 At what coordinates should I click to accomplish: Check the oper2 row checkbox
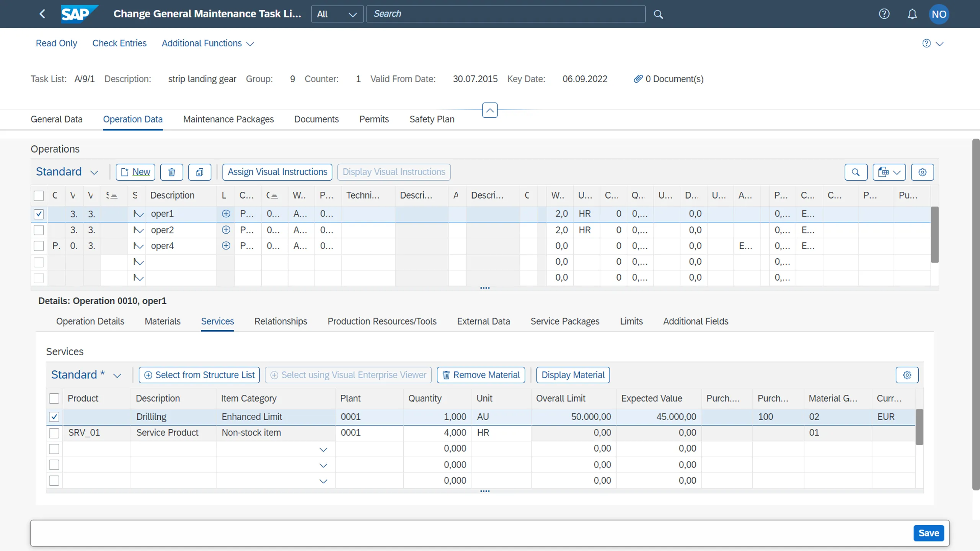[x=39, y=230]
